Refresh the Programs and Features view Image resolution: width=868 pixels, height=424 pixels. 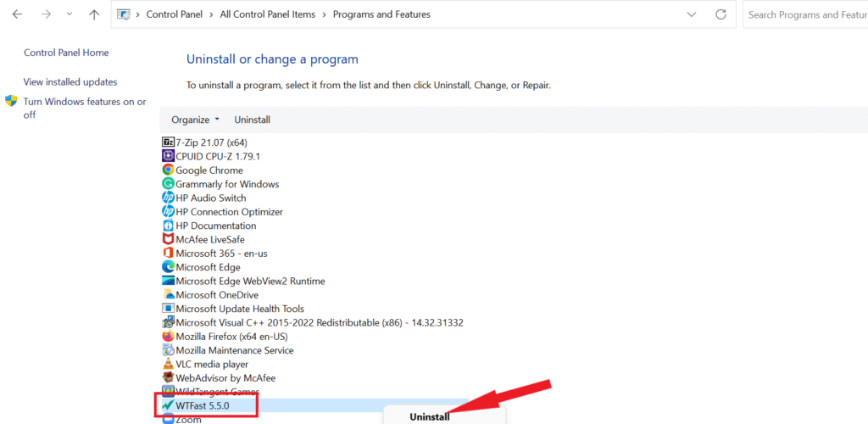pyautogui.click(x=721, y=14)
